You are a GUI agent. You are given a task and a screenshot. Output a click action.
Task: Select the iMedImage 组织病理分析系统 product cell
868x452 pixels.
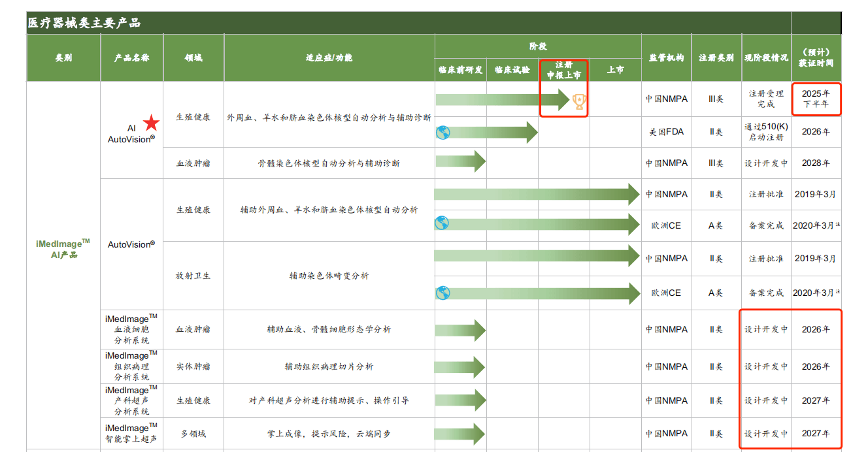[131, 366]
